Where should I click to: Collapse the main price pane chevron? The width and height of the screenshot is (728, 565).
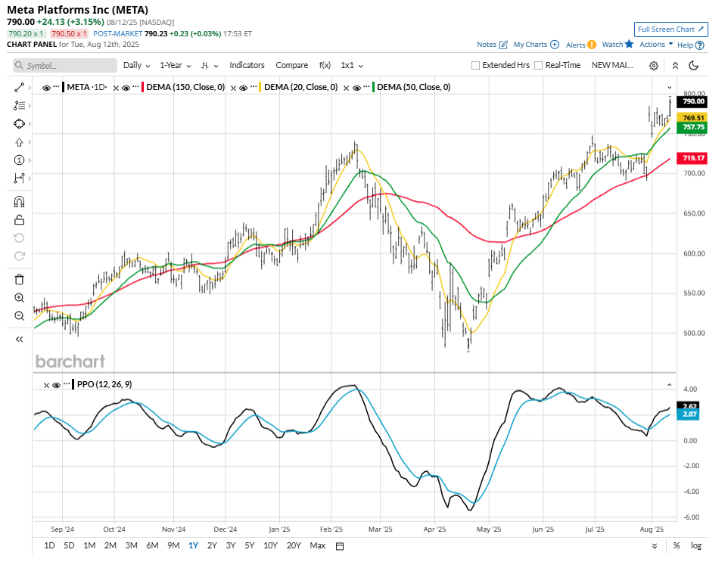pyautogui.click(x=670, y=88)
